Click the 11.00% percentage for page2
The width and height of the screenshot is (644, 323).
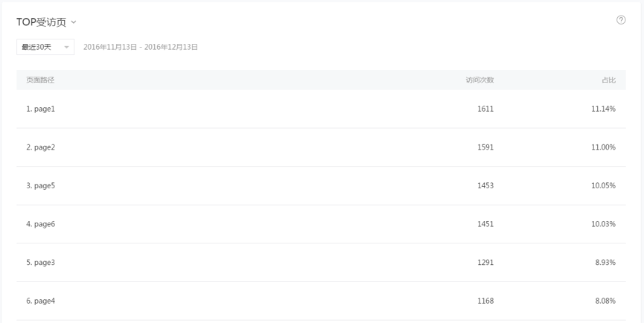[x=603, y=147]
